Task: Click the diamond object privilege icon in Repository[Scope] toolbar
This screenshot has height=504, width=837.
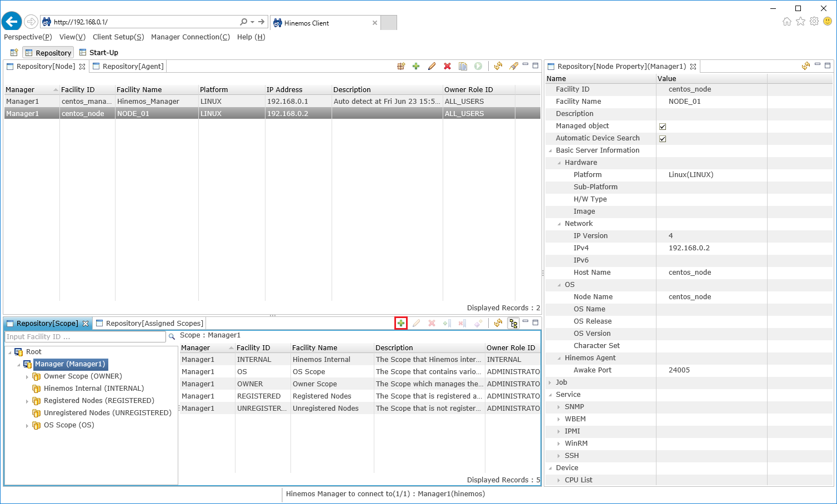Action: pyautogui.click(x=478, y=323)
